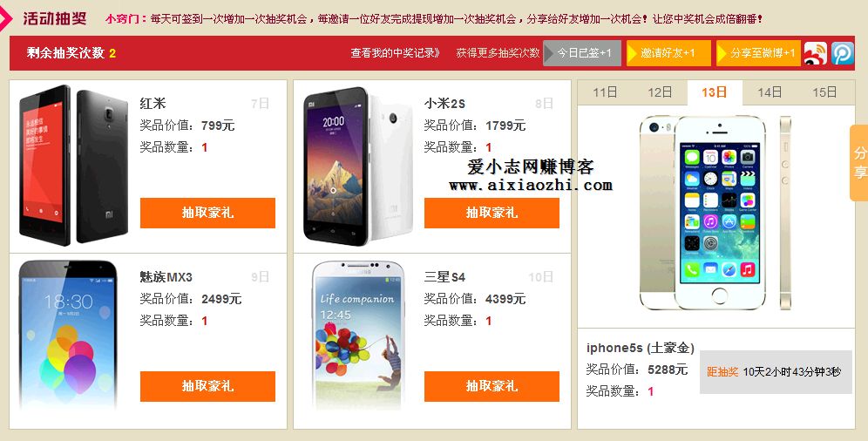Select the 11日 date tab
868x441 pixels.
coord(605,92)
